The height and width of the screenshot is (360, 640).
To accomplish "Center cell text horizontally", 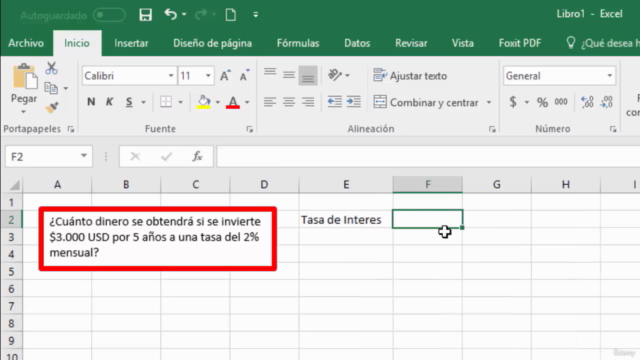I will coord(289,102).
